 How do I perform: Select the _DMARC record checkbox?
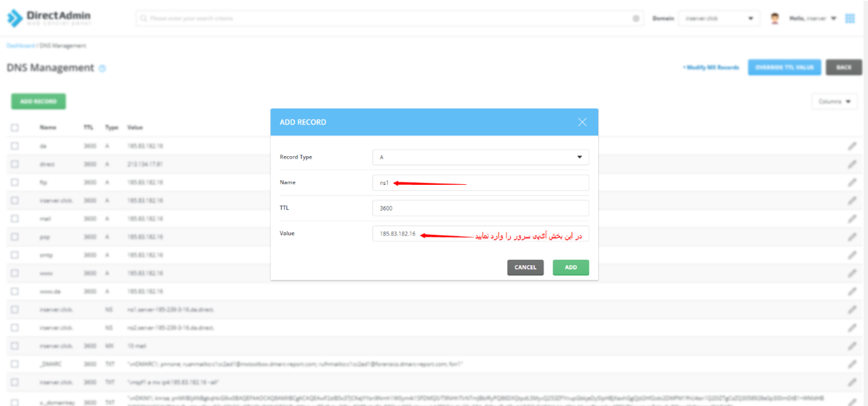click(15, 363)
